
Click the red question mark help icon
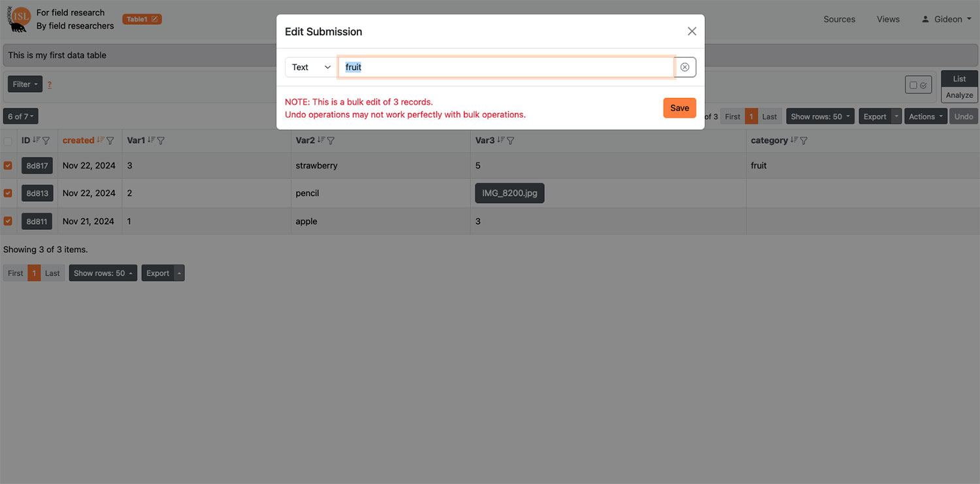49,85
